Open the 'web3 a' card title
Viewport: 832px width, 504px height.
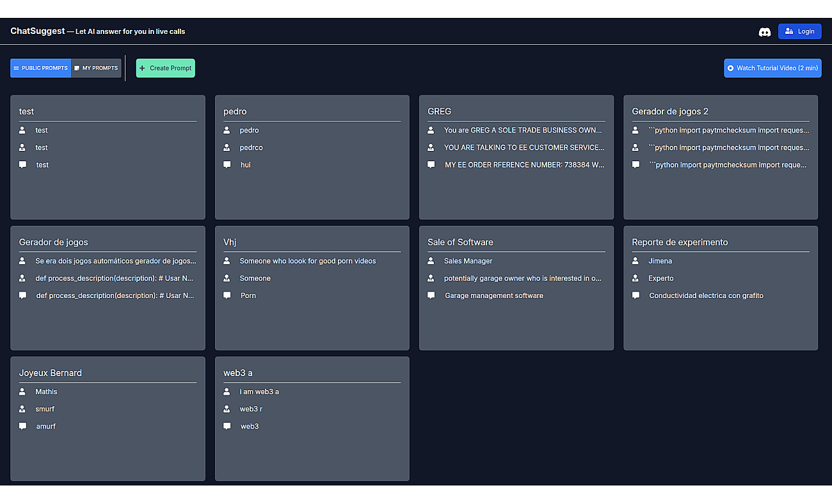pos(238,373)
